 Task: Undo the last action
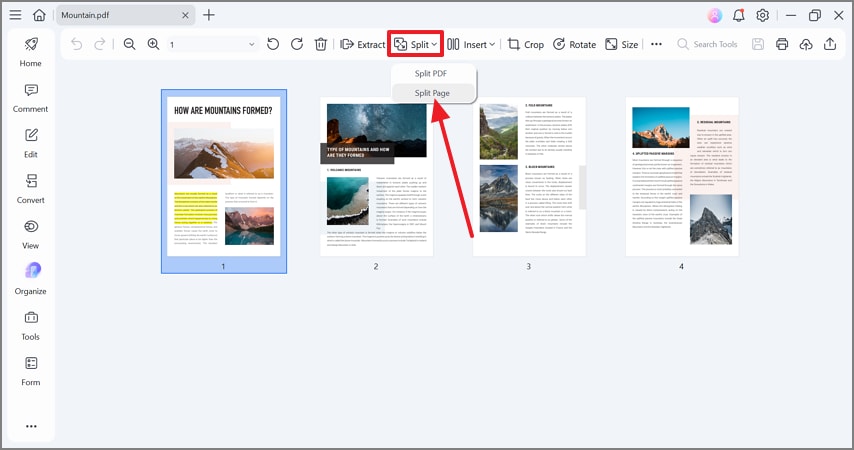(x=77, y=44)
